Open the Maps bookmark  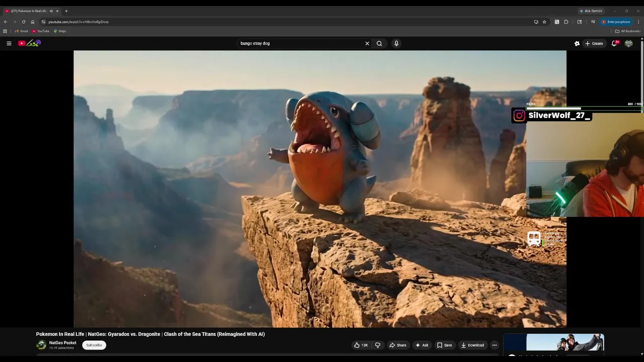pos(60,31)
